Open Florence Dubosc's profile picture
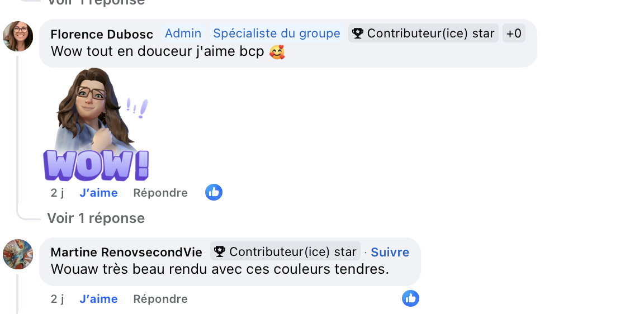Screen dimensions: 644x314 tap(18, 36)
